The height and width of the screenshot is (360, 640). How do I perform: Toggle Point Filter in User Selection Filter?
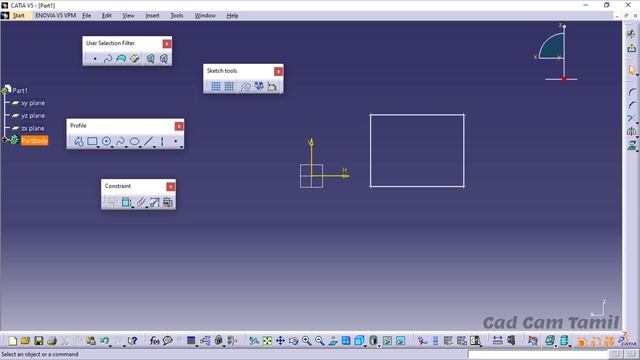(95, 59)
